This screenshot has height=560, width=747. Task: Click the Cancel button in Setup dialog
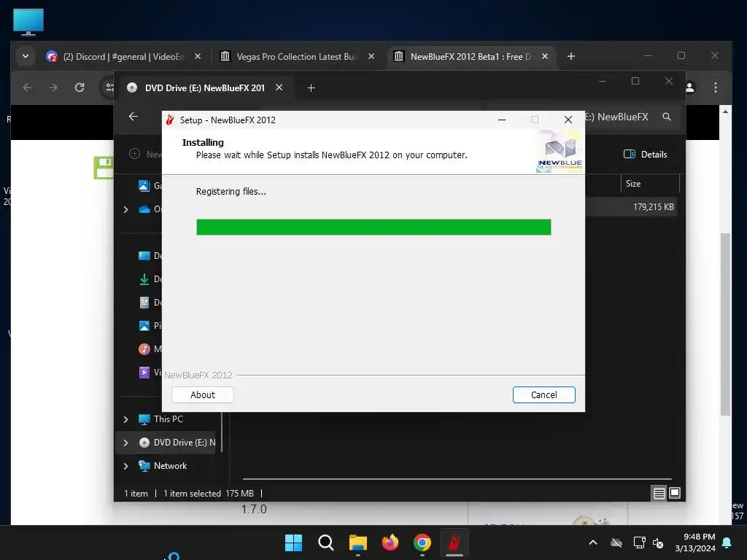[543, 394]
